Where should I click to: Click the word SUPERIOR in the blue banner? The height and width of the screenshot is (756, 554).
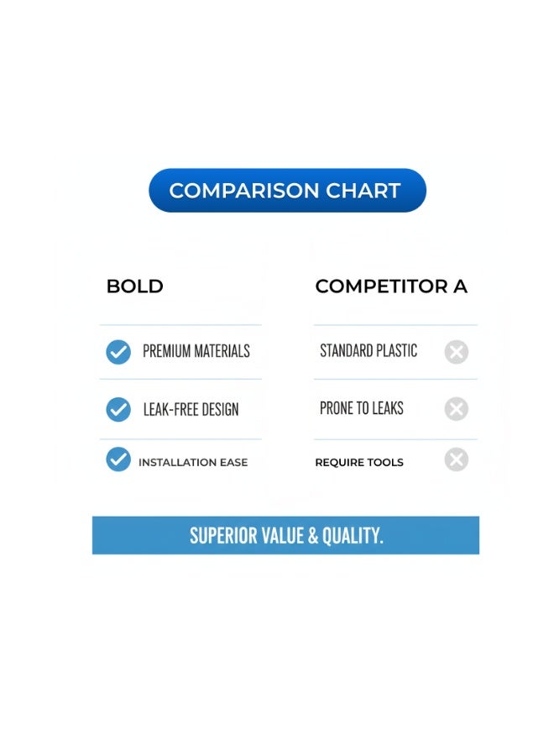222,536
